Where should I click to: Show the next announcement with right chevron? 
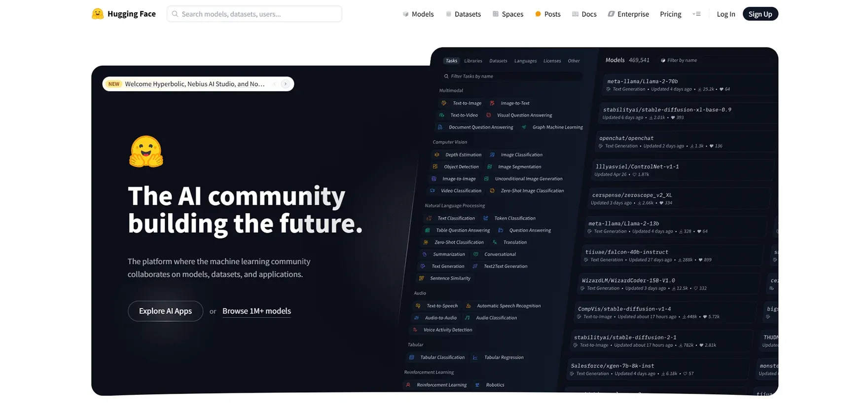pyautogui.click(x=285, y=84)
